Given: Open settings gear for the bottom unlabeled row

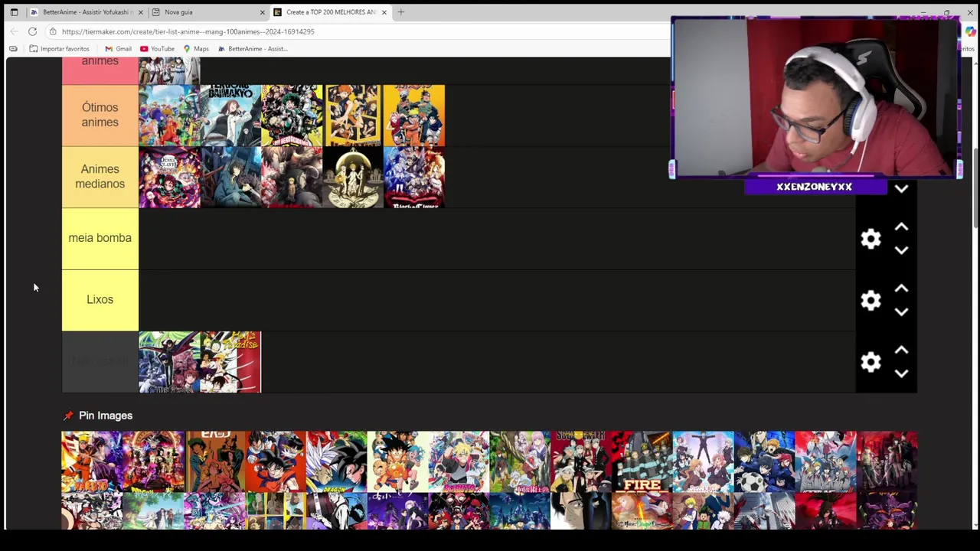Looking at the screenshot, I should (x=871, y=362).
